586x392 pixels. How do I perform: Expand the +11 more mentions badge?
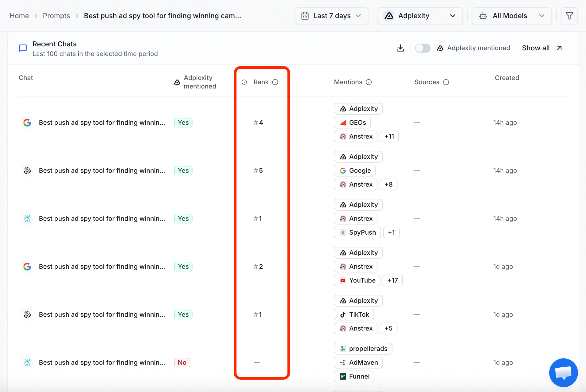(389, 136)
